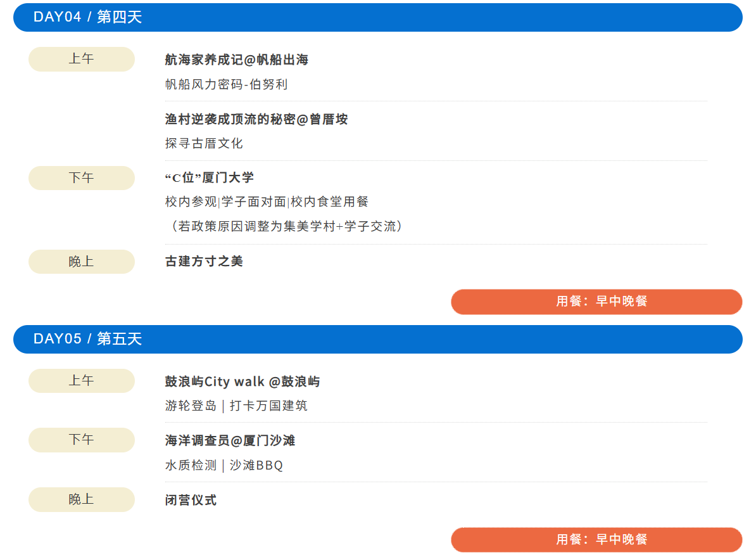Select the Day 5 下午 label

click(x=82, y=440)
